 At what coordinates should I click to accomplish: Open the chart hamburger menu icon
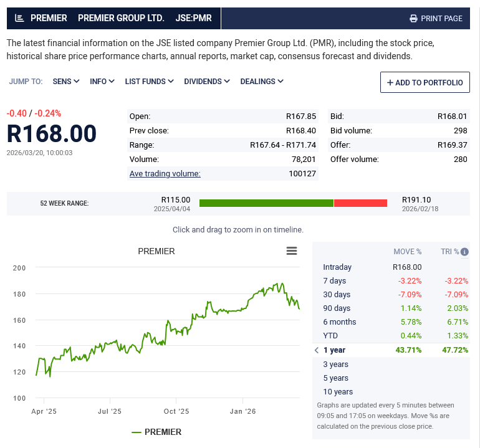pos(292,251)
